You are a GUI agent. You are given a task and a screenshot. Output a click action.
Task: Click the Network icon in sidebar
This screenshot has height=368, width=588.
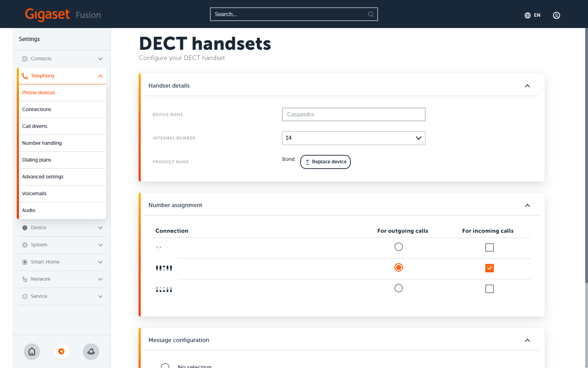(25, 279)
